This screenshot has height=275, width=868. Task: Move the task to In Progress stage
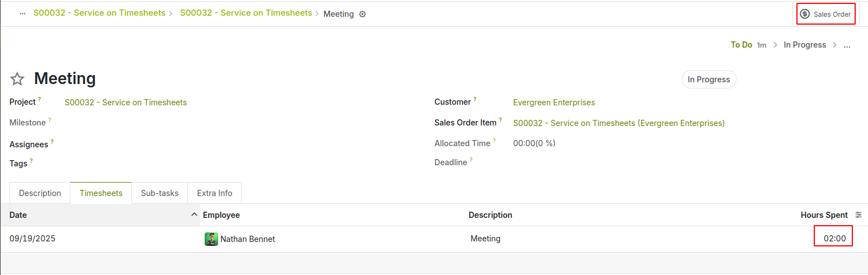(x=804, y=45)
